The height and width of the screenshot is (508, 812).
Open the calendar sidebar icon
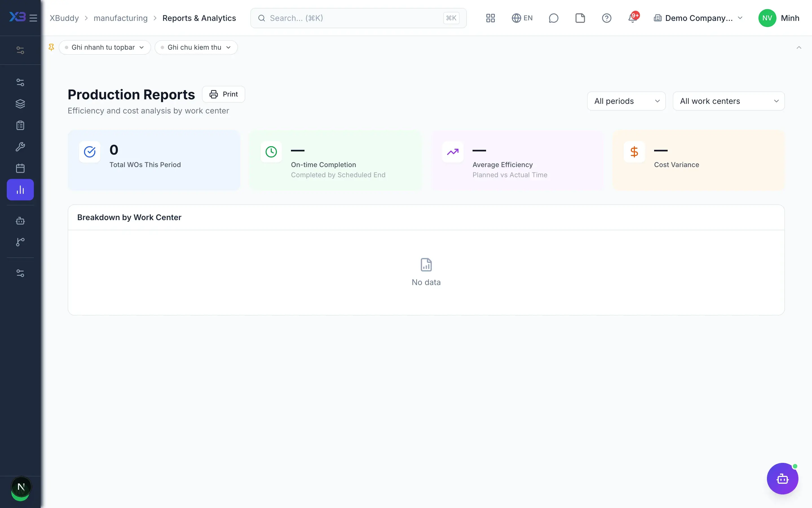tap(20, 168)
